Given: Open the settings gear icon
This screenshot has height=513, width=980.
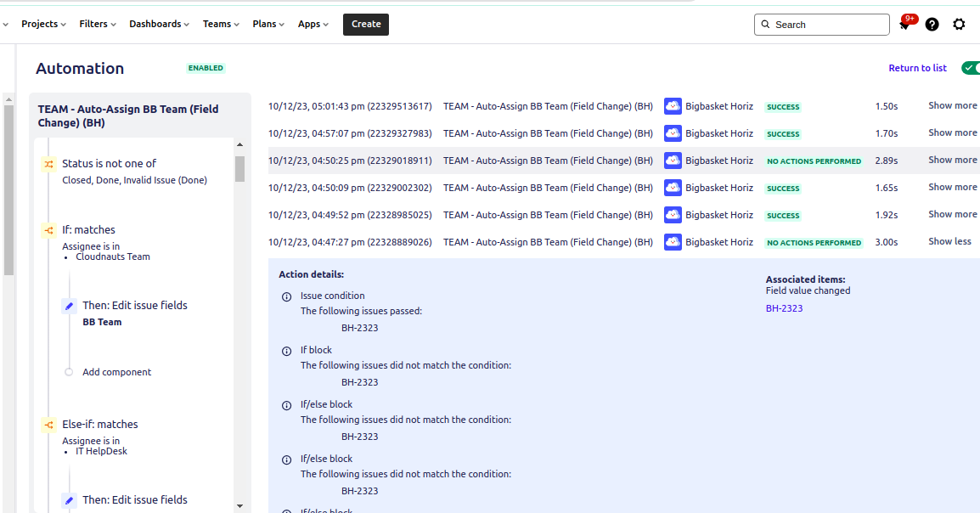Looking at the screenshot, I should tap(959, 25).
